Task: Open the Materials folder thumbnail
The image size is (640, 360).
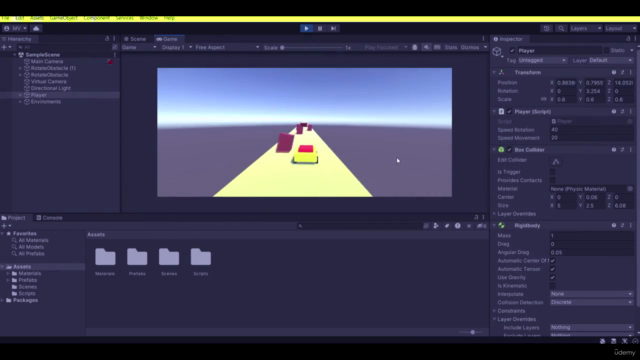Action: [105, 257]
